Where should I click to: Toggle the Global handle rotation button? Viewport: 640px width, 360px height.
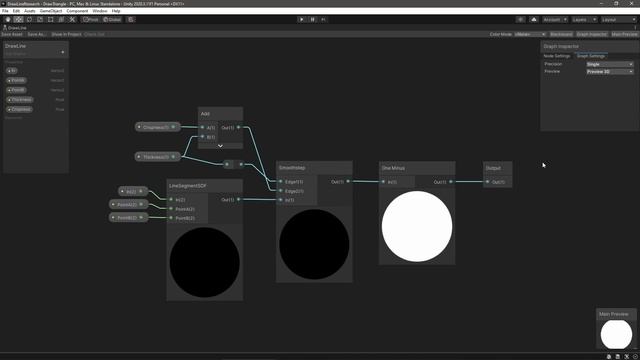(112, 20)
